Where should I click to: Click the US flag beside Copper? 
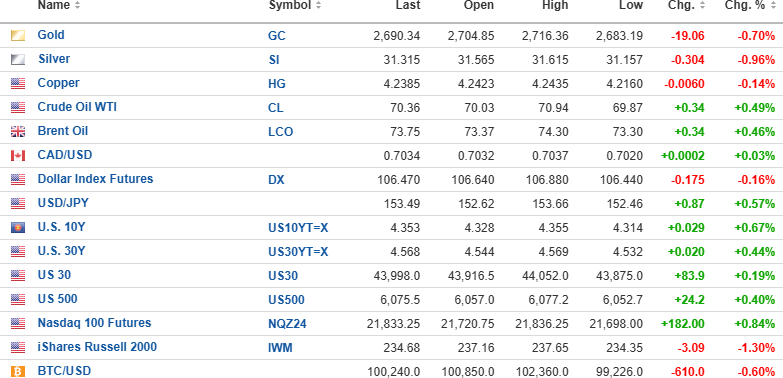click(x=17, y=84)
